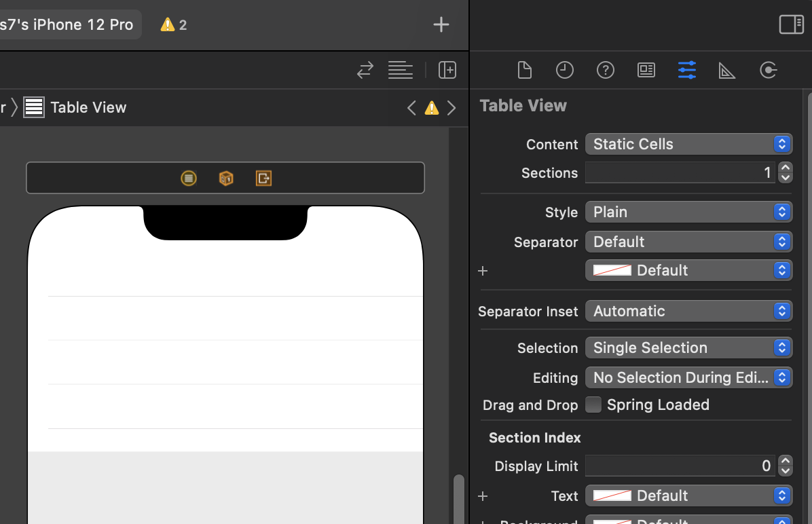Click the code review swap arrows icon
812x524 pixels.
(365, 70)
